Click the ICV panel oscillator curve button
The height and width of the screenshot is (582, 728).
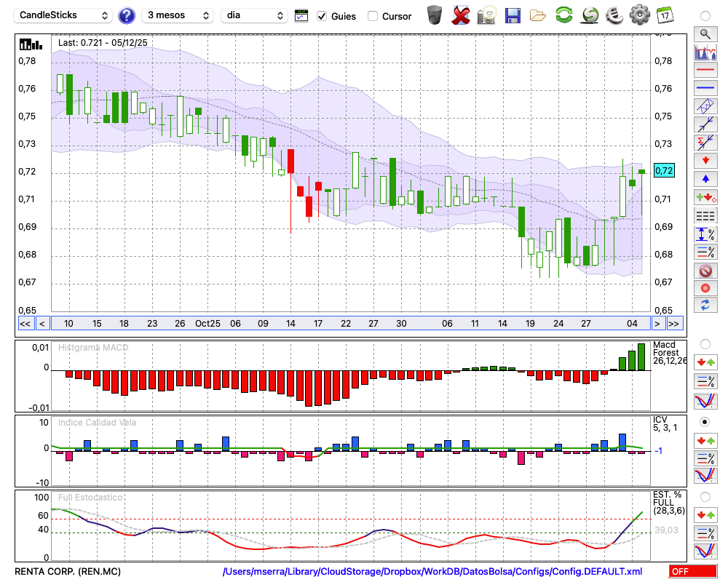coord(705,476)
